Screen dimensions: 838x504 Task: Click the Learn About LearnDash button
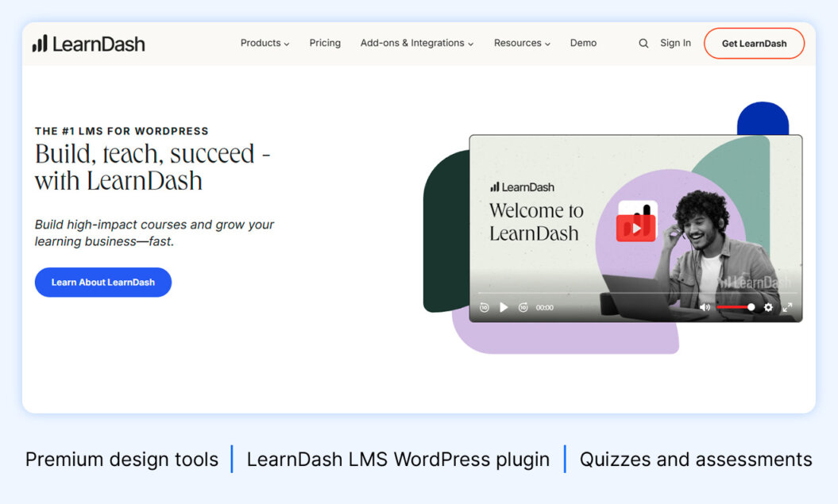[102, 282]
